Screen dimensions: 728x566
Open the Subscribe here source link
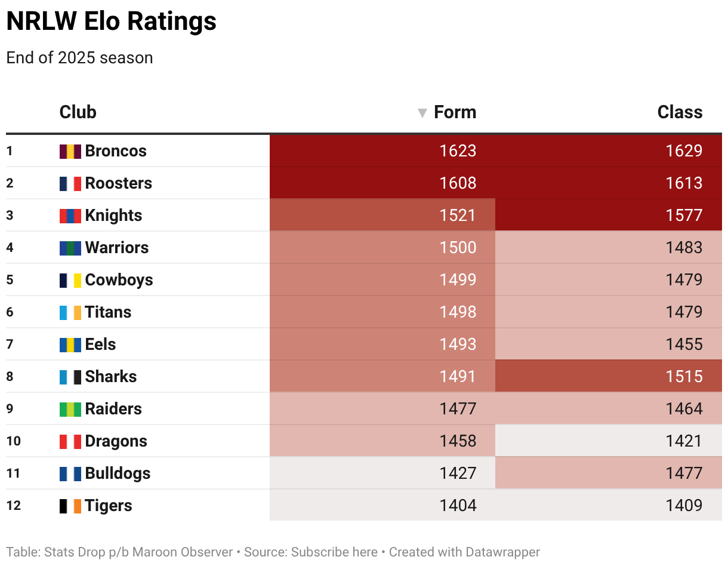[334, 552]
